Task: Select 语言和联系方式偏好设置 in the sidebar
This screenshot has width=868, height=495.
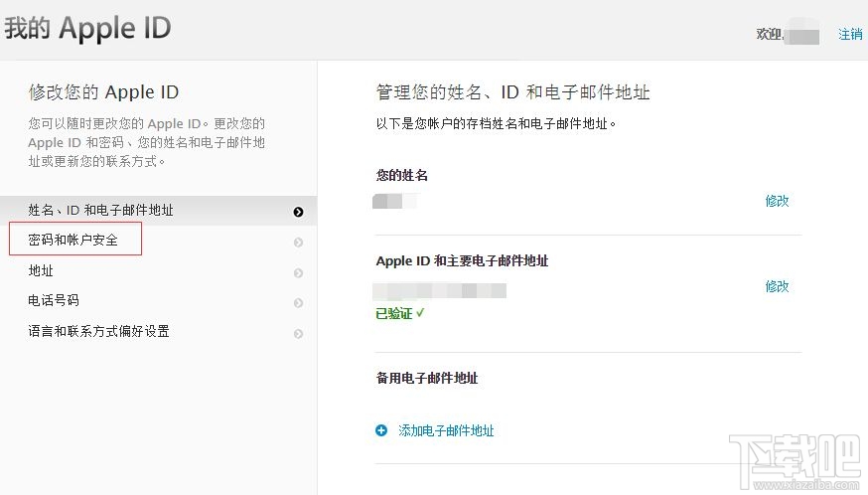Action: click(98, 332)
